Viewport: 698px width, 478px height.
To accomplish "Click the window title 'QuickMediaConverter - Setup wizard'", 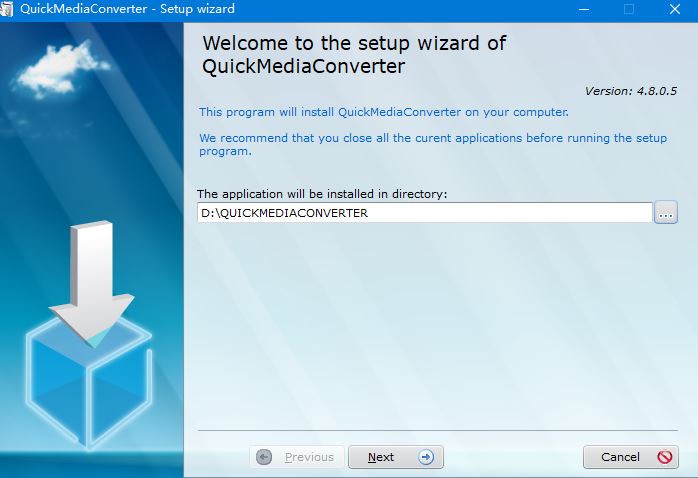I will coord(127,9).
